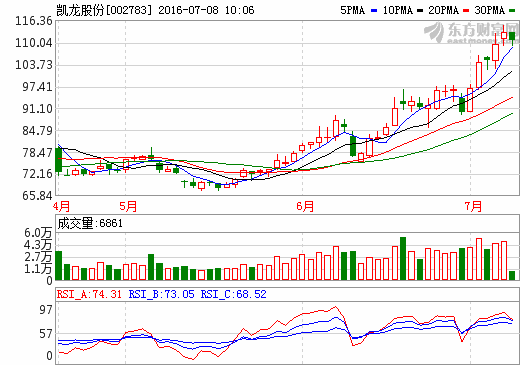
Task: Click the 6月 month label
Action: pos(305,207)
